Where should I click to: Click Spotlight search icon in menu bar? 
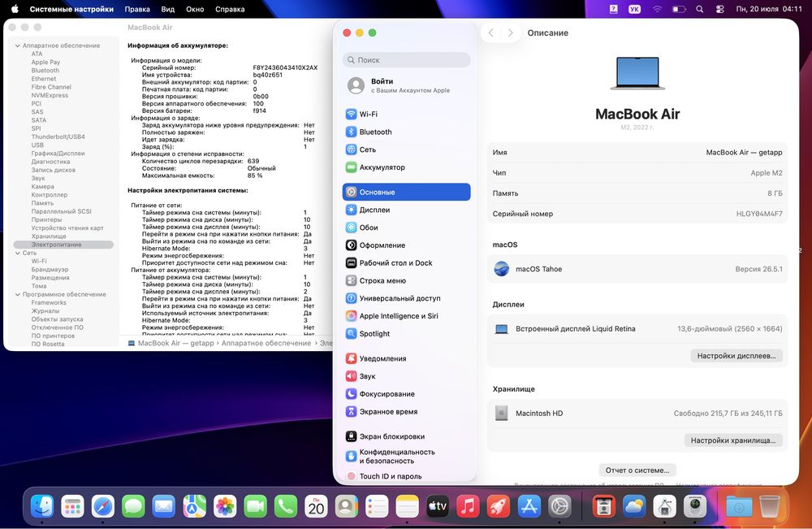click(700, 9)
